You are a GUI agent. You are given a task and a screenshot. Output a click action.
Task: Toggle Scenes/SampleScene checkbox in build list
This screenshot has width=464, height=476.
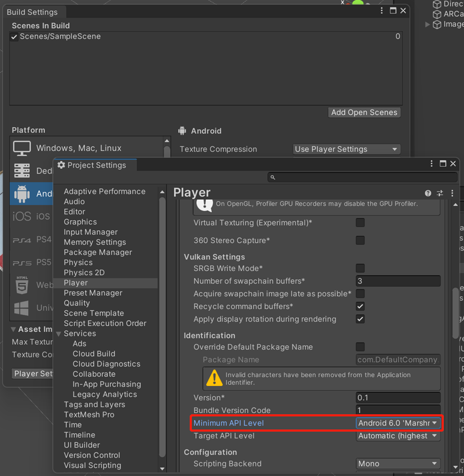(x=14, y=37)
